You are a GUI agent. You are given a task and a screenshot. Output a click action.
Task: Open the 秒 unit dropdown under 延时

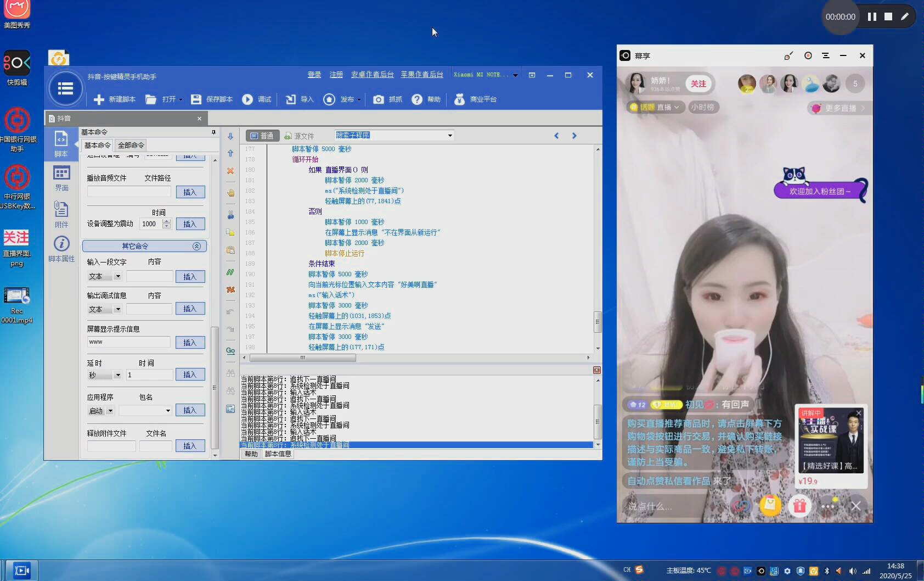pyautogui.click(x=117, y=375)
